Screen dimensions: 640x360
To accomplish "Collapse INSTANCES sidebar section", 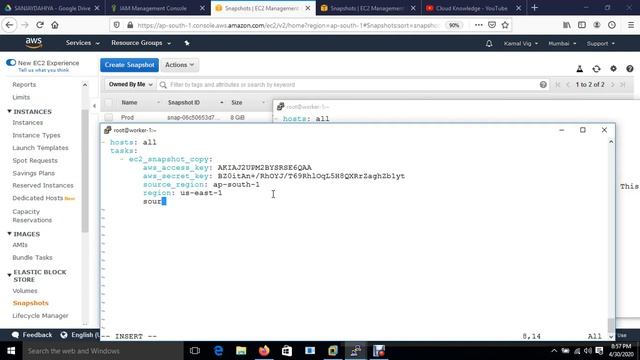I will 9,111.
